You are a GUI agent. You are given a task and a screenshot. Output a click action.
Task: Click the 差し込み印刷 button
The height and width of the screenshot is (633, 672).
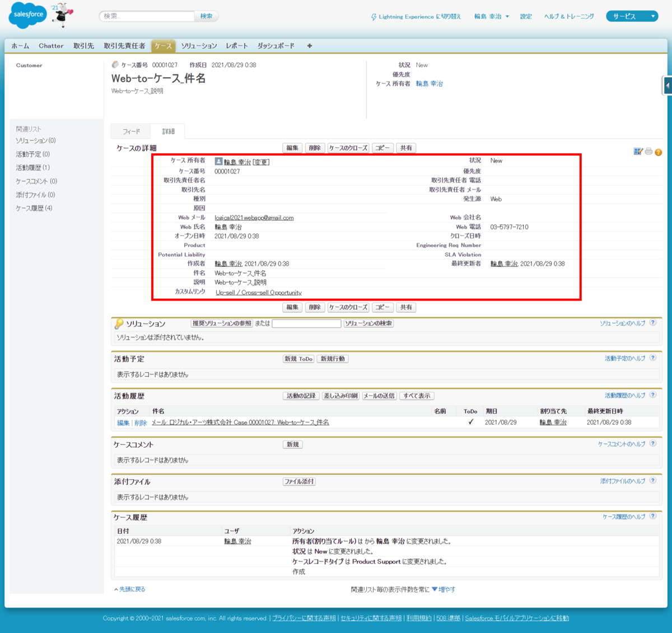(340, 396)
